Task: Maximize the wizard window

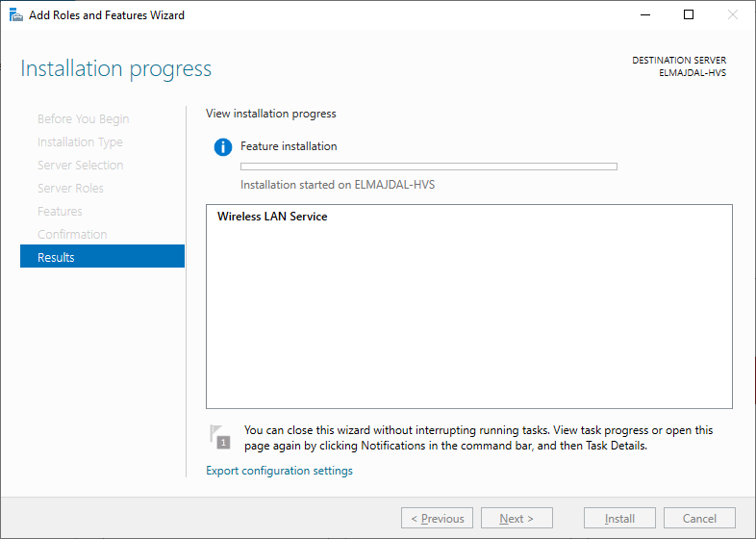Action: (x=688, y=15)
